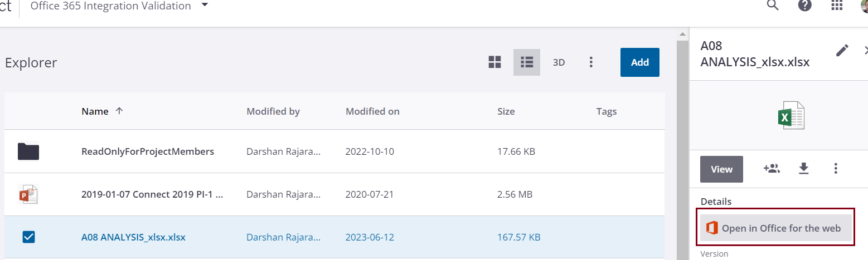Screen dimensions: 868x260
Task: Click Open in Office for the web
Action: (775, 228)
